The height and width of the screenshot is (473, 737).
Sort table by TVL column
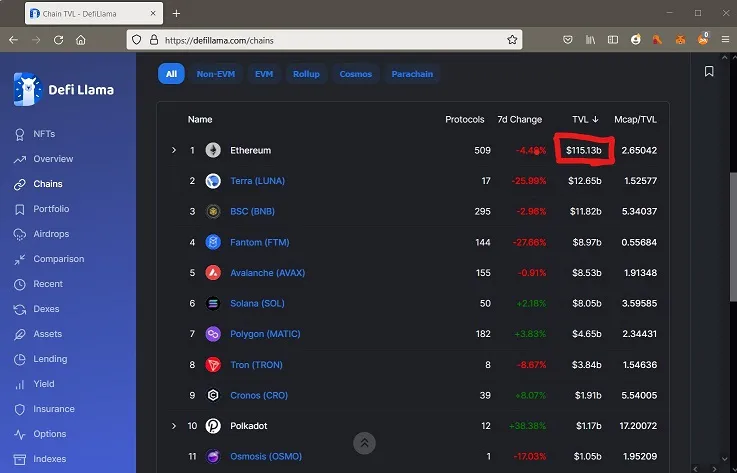585,119
